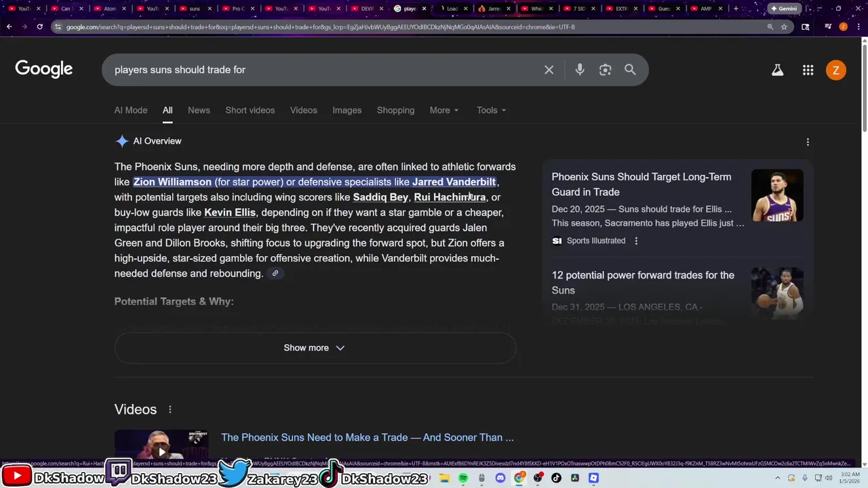Show hidden system tray icons chevron
868x488 pixels.
[778, 478]
